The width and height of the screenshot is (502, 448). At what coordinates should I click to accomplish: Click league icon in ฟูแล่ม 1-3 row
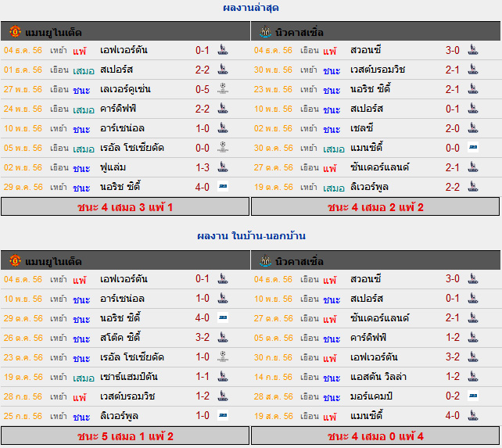pos(223,167)
